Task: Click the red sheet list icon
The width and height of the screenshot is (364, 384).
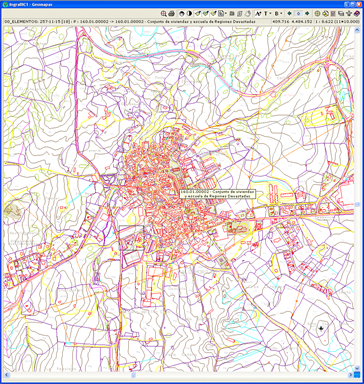Action: (x=333, y=14)
